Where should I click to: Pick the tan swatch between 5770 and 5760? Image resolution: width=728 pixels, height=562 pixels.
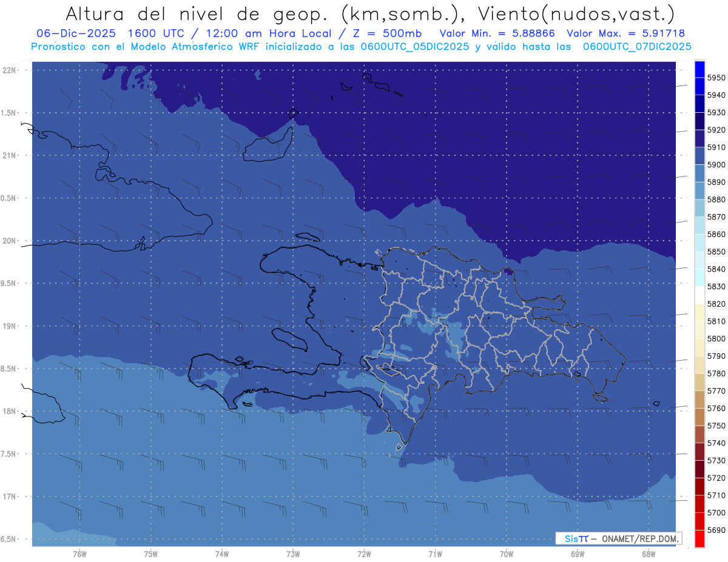(x=699, y=400)
